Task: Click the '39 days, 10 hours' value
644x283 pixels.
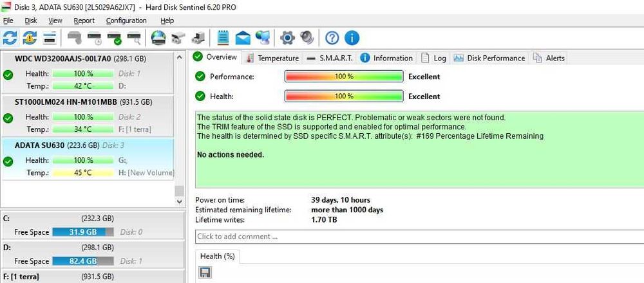Action: click(x=341, y=200)
